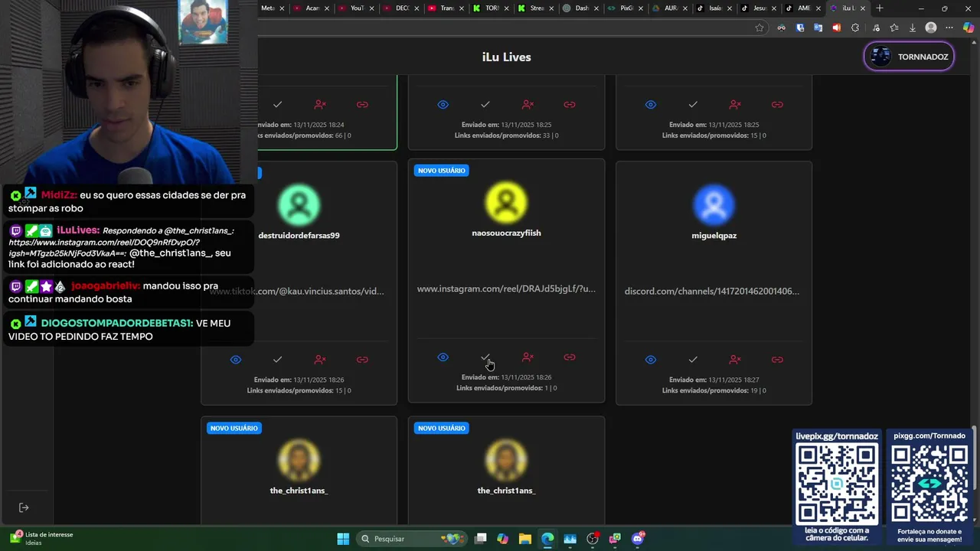This screenshot has width=980, height=551.
Task: Close the active iLu Lives tab
Action: pos(864,8)
